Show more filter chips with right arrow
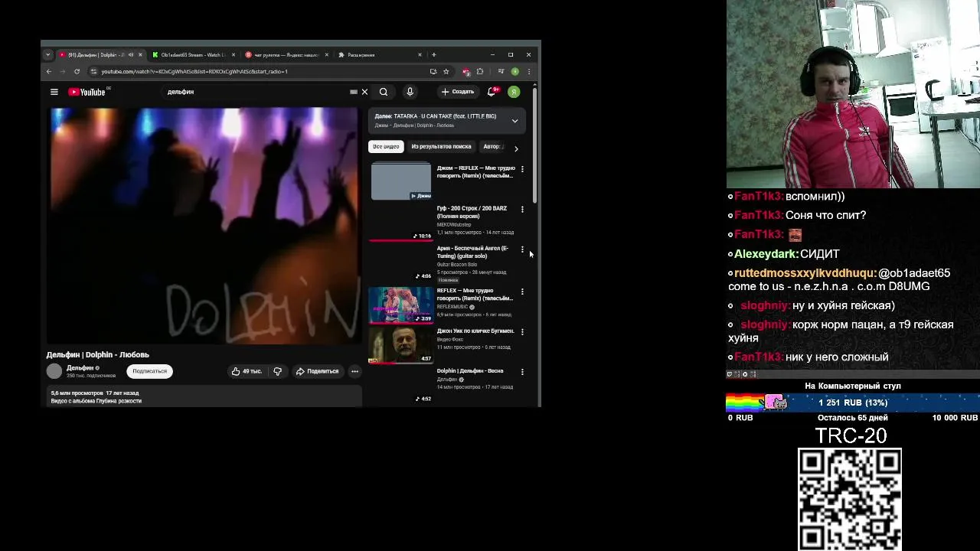The height and width of the screenshot is (551, 980). (x=516, y=148)
